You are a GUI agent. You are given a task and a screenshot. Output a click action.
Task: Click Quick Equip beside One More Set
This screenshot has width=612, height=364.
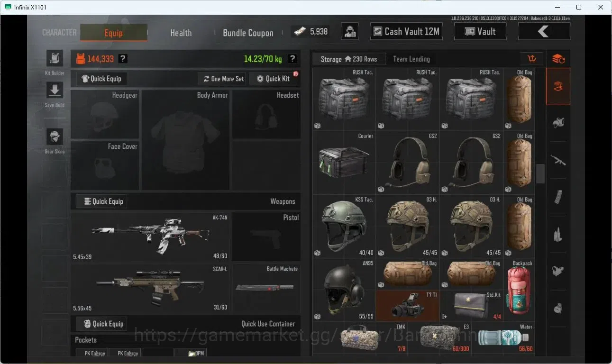pyautogui.click(x=101, y=79)
